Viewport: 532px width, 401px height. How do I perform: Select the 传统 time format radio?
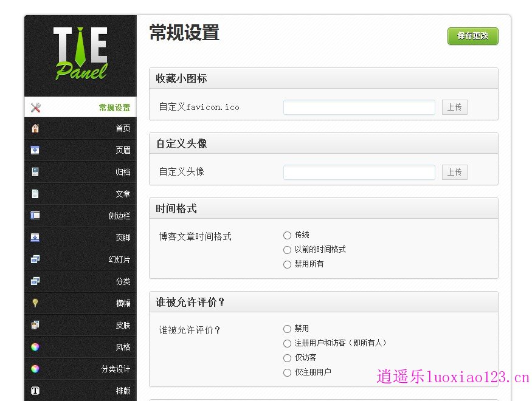(x=287, y=235)
